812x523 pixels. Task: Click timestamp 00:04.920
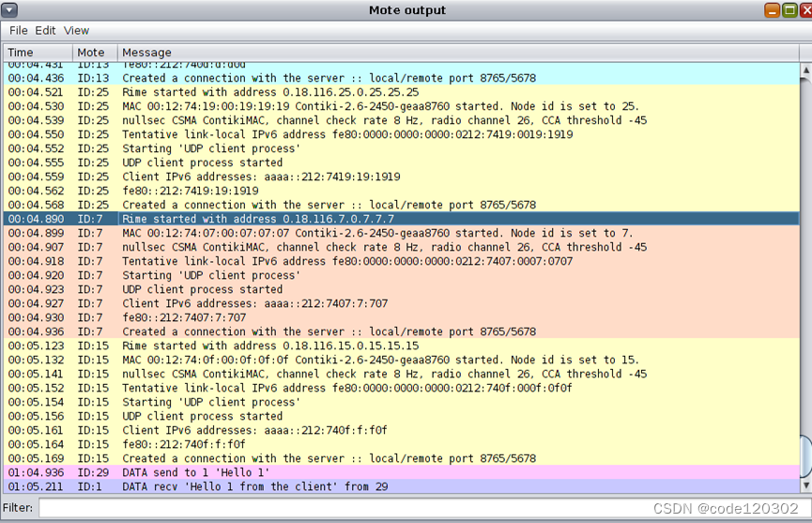click(x=37, y=275)
